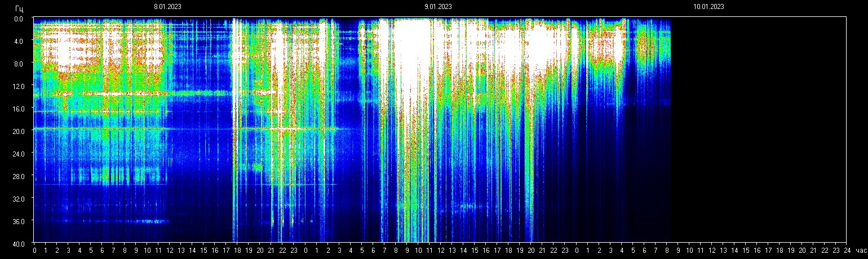Select the 32.0 frequency axis label
The height and width of the screenshot is (259, 868).
(x=17, y=199)
